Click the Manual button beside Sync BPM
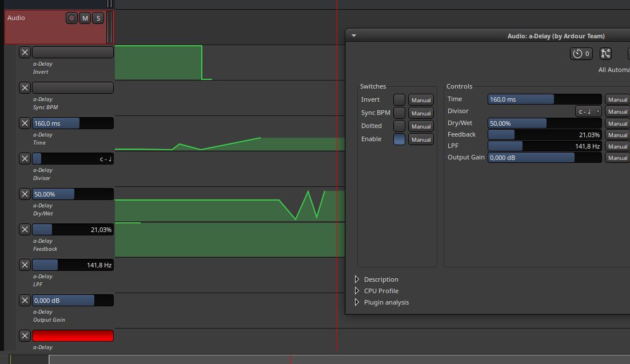Viewport: 630px width, 364px height. coord(421,113)
